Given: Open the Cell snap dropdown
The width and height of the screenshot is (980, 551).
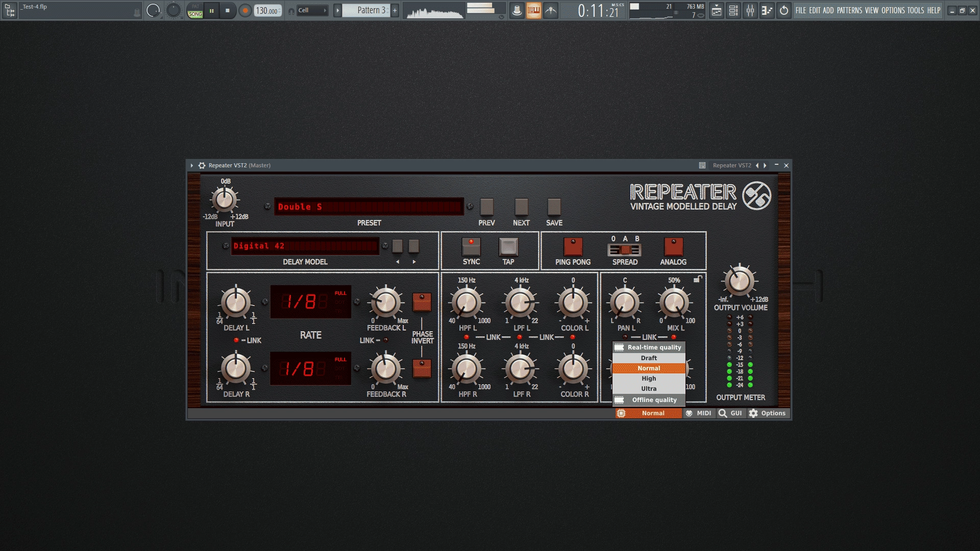Looking at the screenshot, I should click(x=312, y=10).
